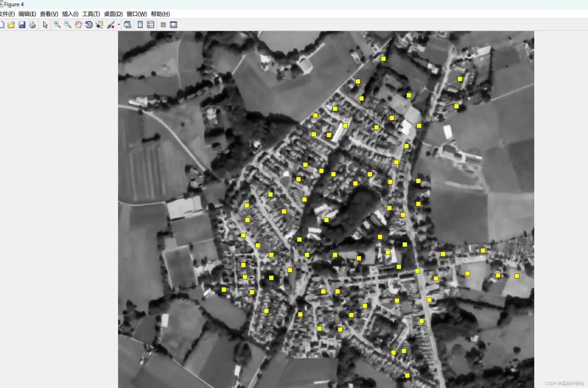Select the Edit Plot arrow tool
The width and height of the screenshot is (588, 388).
[45, 25]
